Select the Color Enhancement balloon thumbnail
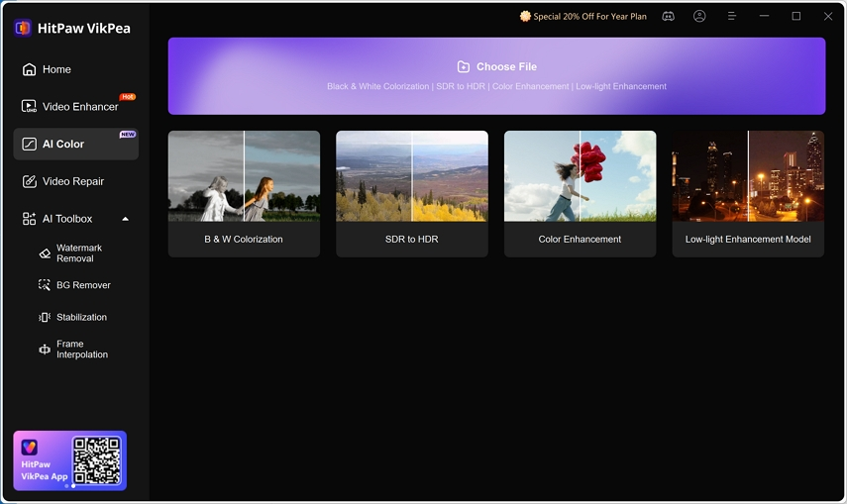 (581, 176)
